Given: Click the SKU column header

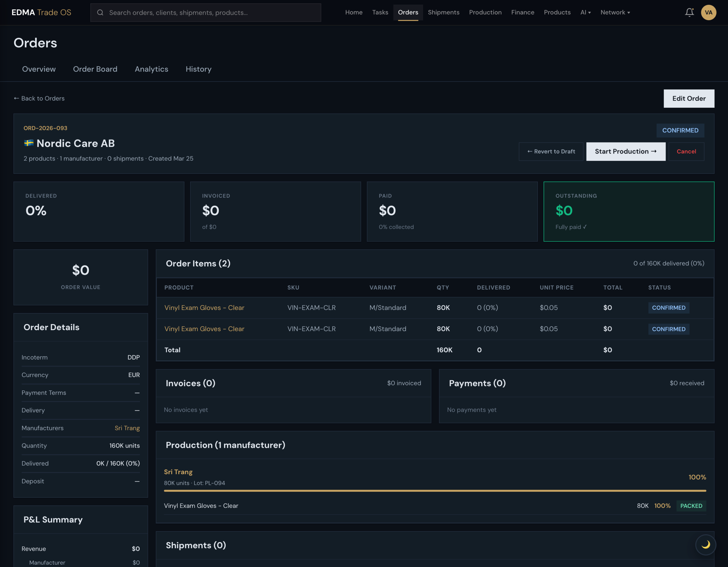Looking at the screenshot, I should pos(293,287).
